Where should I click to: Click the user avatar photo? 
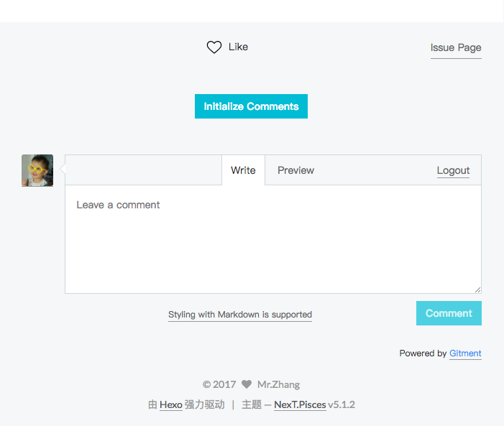[37, 170]
